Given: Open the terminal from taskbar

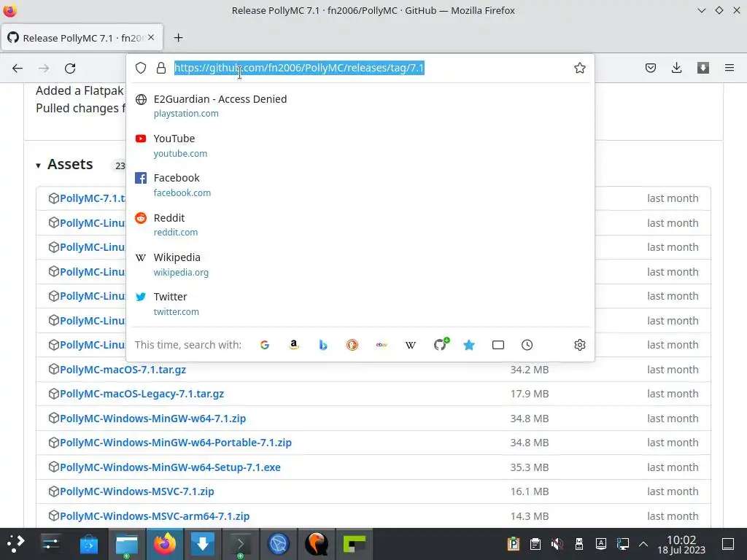Looking at the screenshot, I should tap(241, 544).
